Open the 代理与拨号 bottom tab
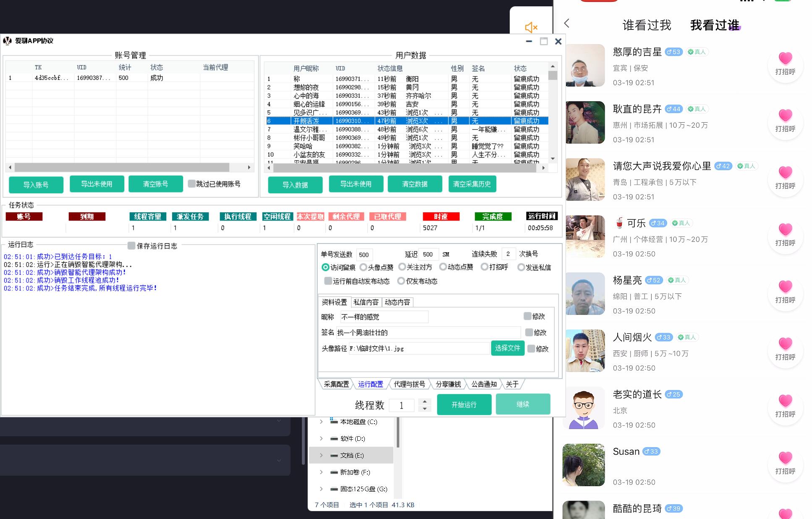The height and width of the screenshot is (519, 812). [409, 384]
